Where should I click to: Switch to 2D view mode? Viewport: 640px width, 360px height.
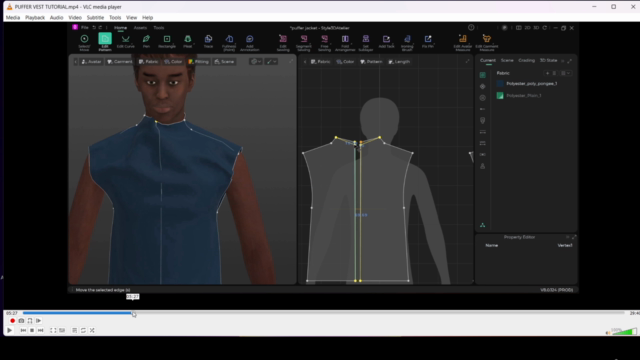tap(527, 28)
